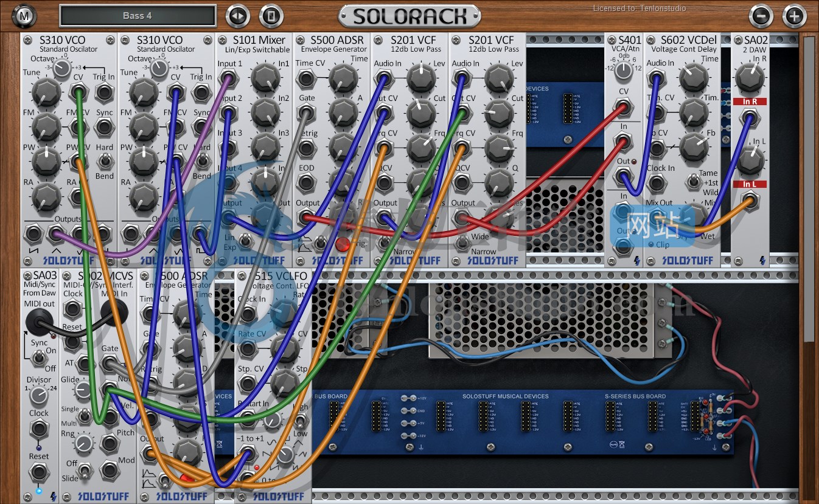
Task: Click the Restart In jack on VCLFO
Action: (247, 418)
